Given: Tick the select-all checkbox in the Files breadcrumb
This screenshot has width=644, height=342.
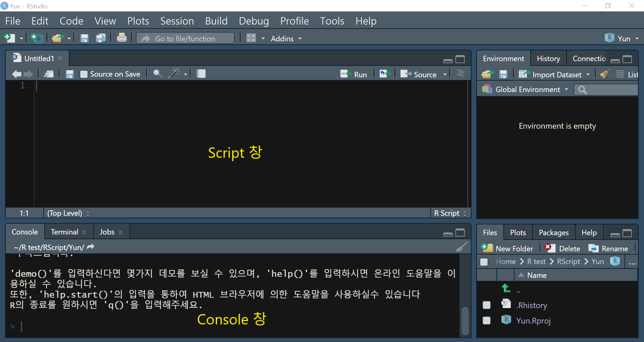Looking at the screenshot, I should tap(484, 262).
